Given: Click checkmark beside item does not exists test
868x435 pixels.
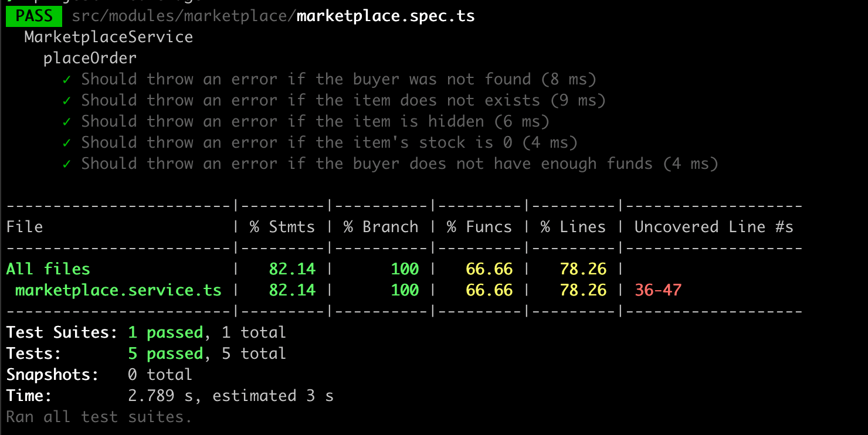Looking at the screenshot, I should point(67,100).
